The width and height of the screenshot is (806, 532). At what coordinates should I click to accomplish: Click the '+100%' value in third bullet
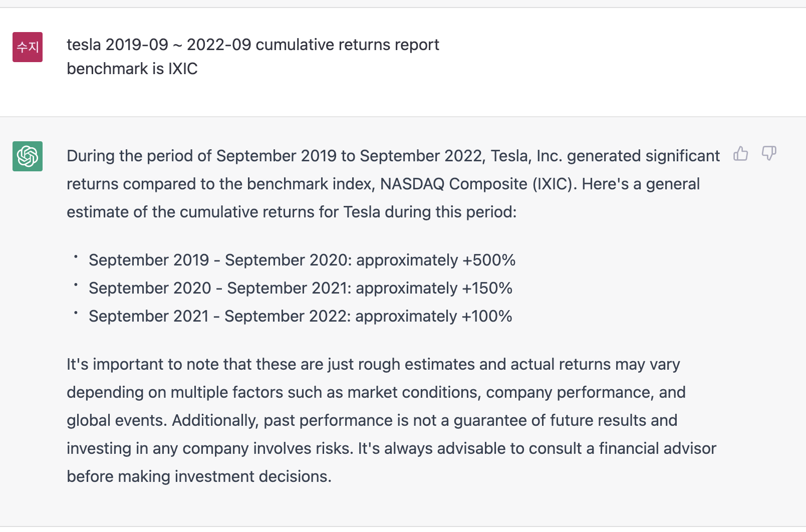click(487, 316)
